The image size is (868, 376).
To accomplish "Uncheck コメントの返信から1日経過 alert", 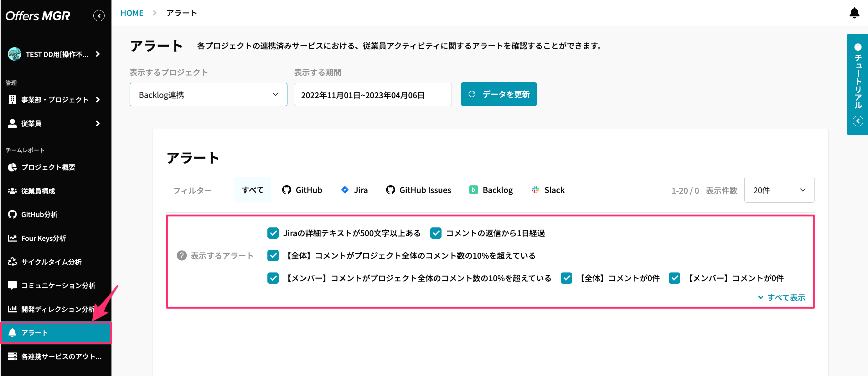I will [x=436, y=233].
